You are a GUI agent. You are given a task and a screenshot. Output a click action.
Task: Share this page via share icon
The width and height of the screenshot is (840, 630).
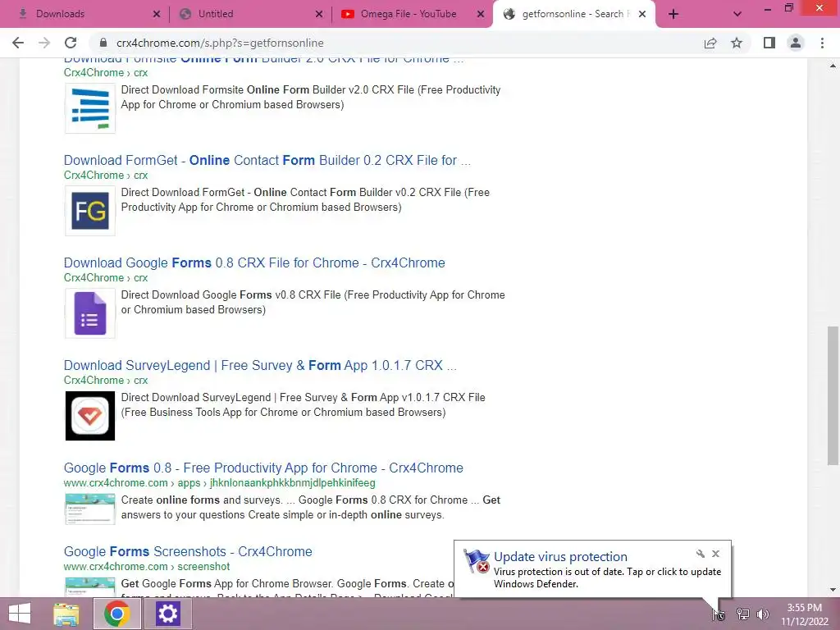pos(710,43)
